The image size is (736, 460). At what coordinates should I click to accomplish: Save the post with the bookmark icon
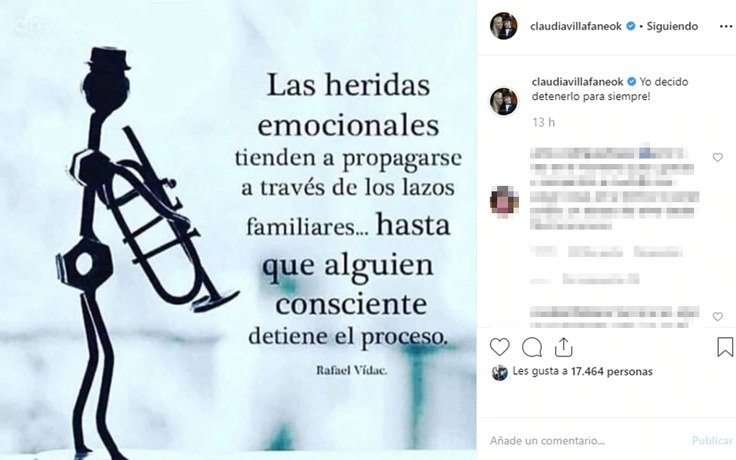tap(725, 347)
